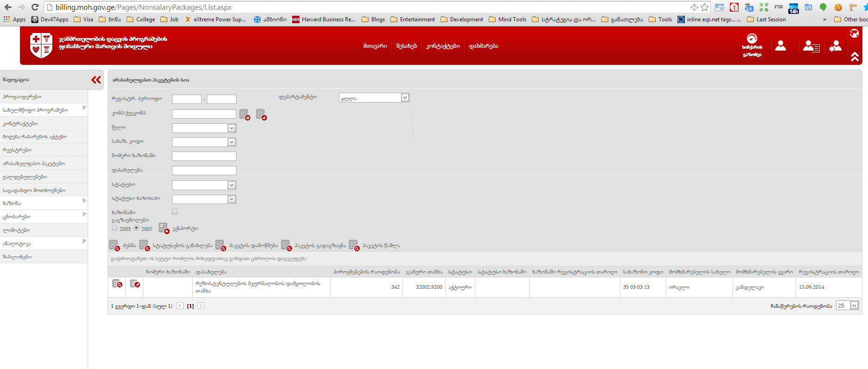
Task: Select the 2007 radio button
Action: click(x=136, y=228)
